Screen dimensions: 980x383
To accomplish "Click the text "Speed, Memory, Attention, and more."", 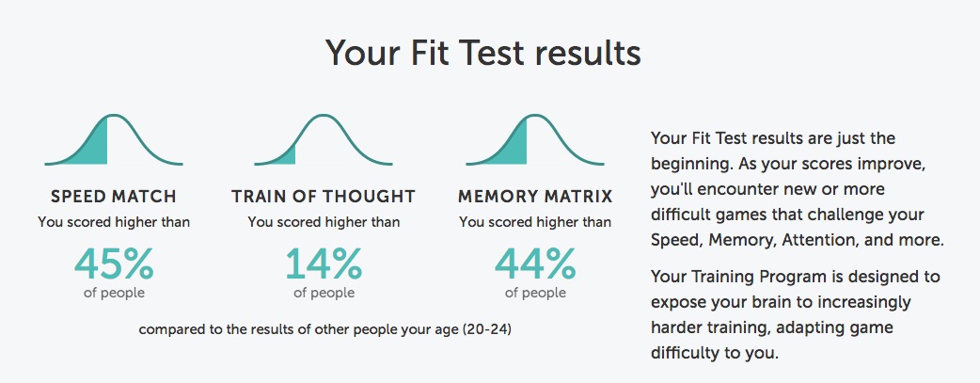I will tap(797, 241).
